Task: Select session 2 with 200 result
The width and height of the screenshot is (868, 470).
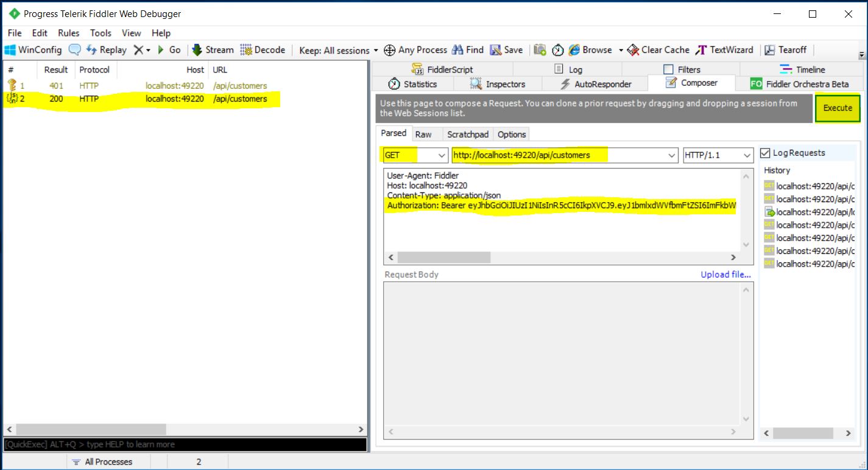Action: (x=184, y=99)
